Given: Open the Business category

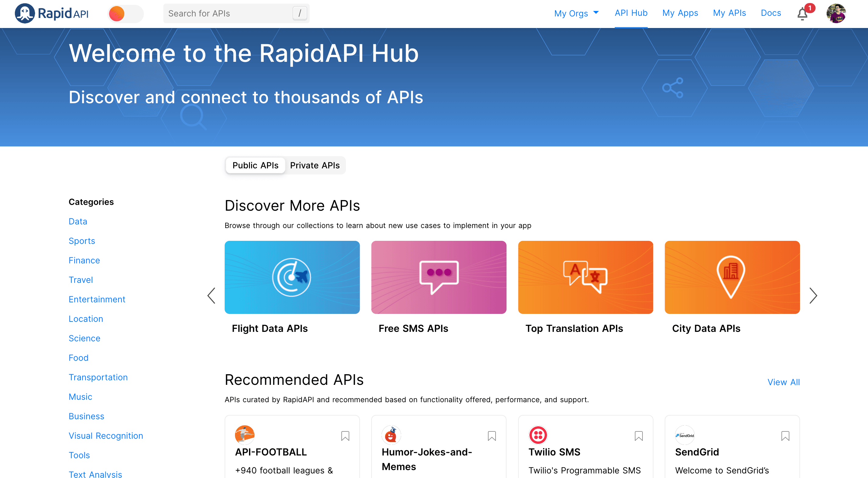Looking at the screenshot, I should pos(86,416).
